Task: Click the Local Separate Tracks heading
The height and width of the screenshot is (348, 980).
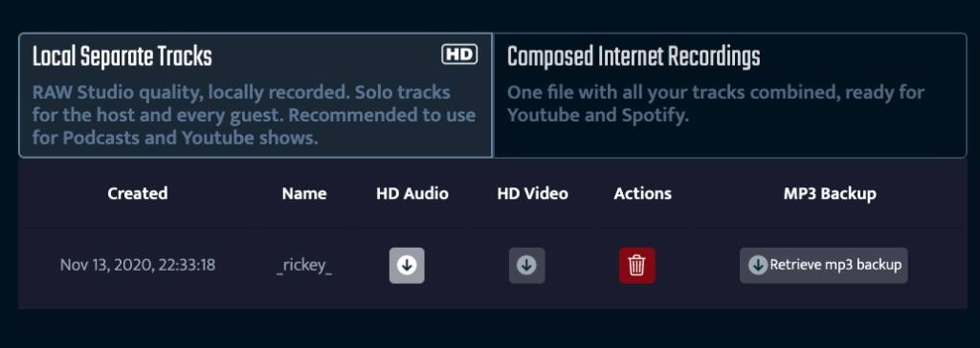Action: pos(122,57)
